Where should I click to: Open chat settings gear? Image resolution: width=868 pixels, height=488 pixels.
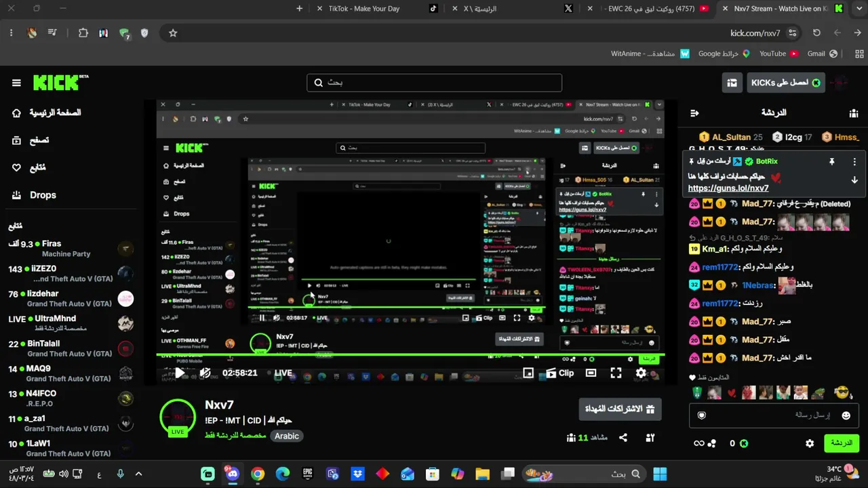coord(810,443)
